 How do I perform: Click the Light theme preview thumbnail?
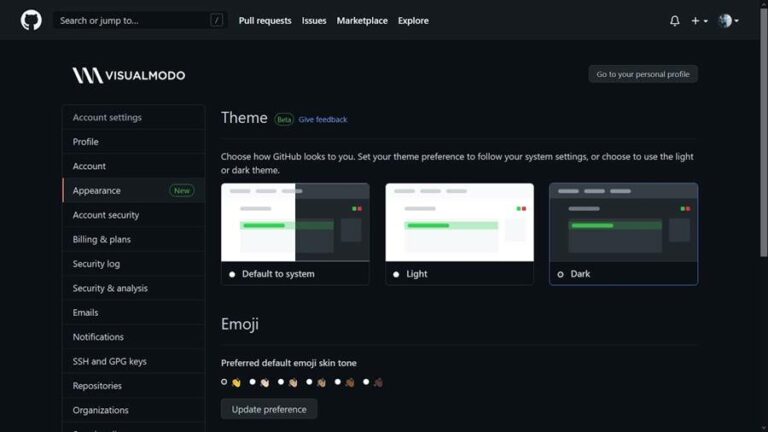click(459, 222)
